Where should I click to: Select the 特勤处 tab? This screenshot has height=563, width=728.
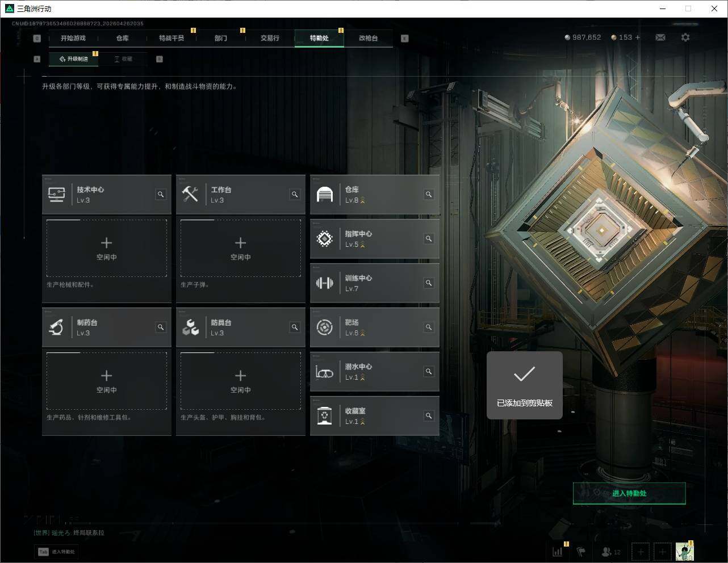pyautogui.click(x=319, y=38)
